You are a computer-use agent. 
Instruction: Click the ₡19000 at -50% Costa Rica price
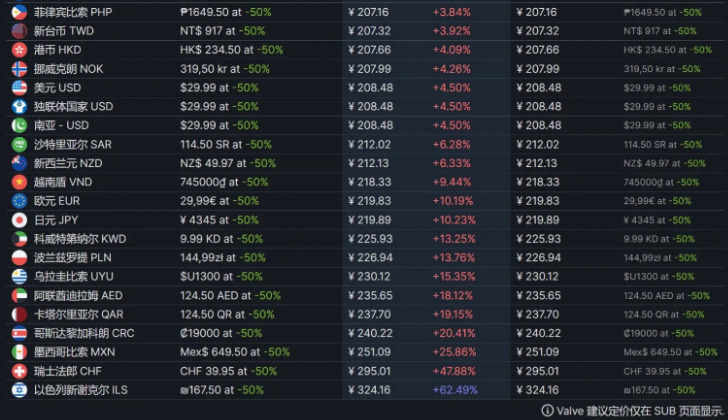pyautogui.click(x=221, y=333)
